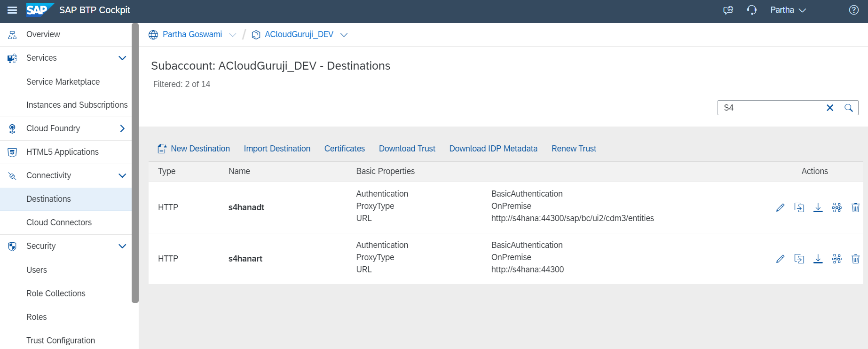This screenshot has height=349, width=868.
Task: Click New Destination button
Action: [194, 149]
